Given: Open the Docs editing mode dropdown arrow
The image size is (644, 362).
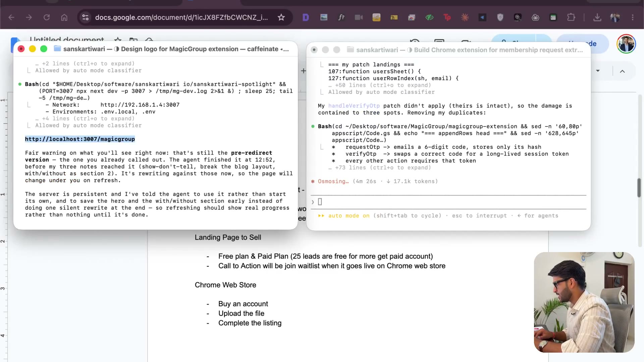Looking at the screenshot, I should [x=598, y=71].
